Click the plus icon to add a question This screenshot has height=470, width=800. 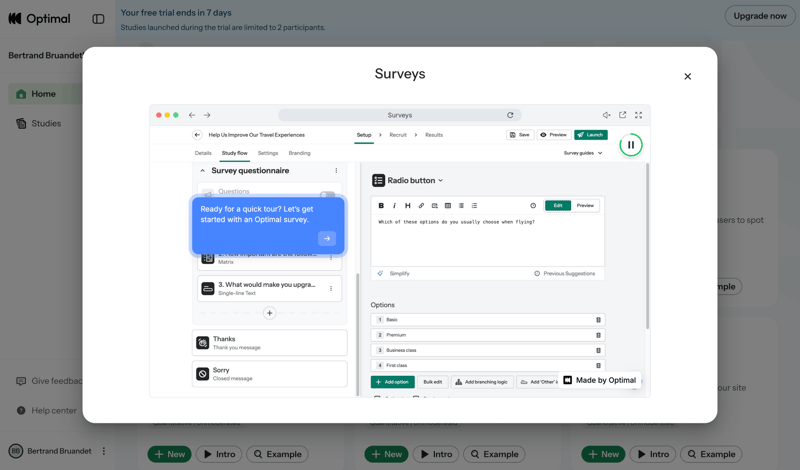point(269,313)
